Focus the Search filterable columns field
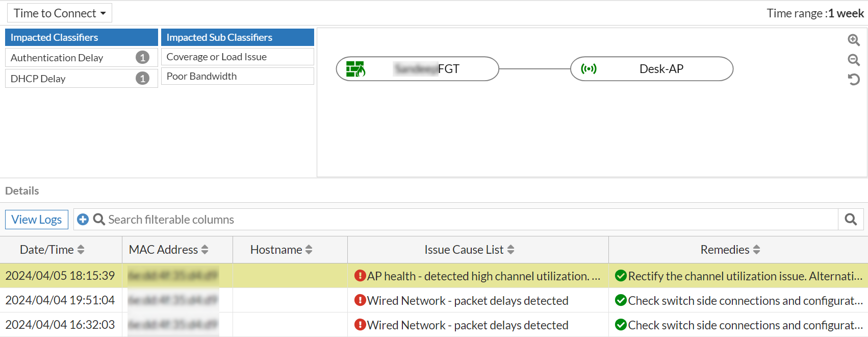 coord(459,220)
